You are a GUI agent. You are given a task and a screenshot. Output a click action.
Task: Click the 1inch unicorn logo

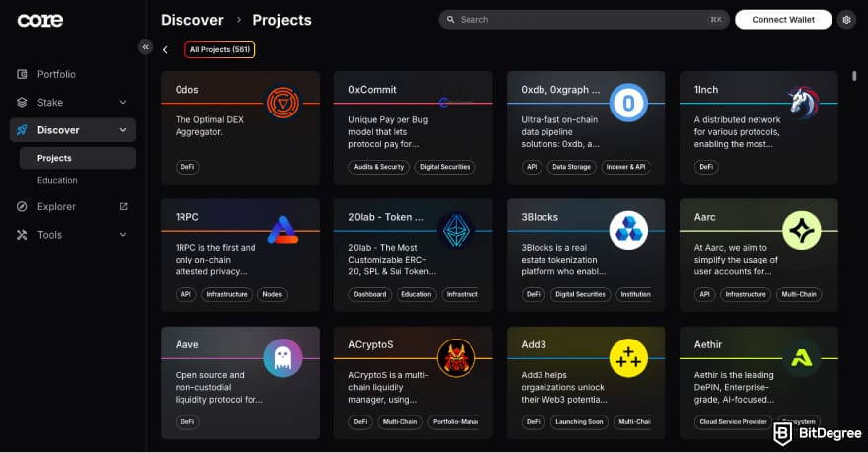coord(803,103)
